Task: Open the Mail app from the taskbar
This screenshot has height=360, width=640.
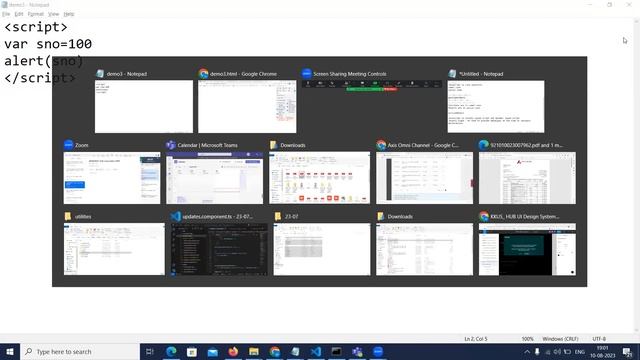Action: (x=213, y=351)
